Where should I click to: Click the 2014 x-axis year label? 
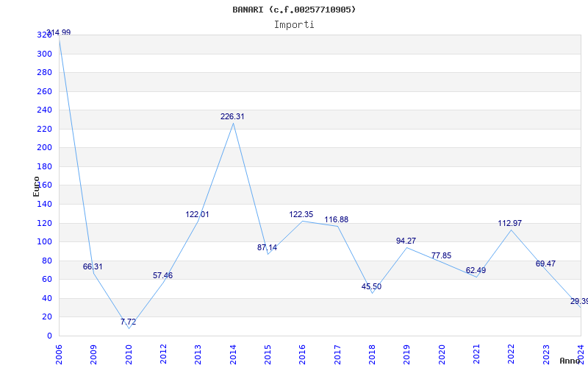click(x=233, y=355)
